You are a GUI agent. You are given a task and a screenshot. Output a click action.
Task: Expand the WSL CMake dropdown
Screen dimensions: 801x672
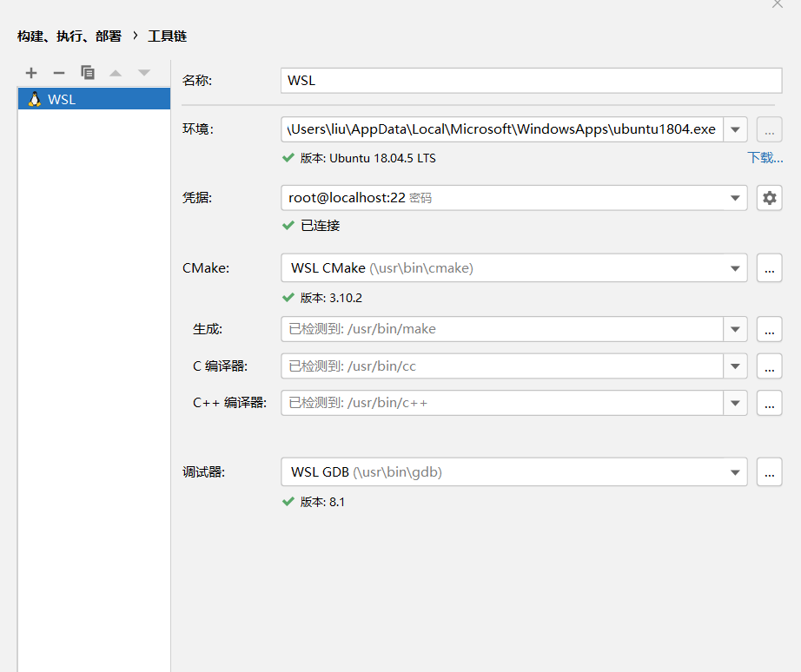(x=735, y=268)
